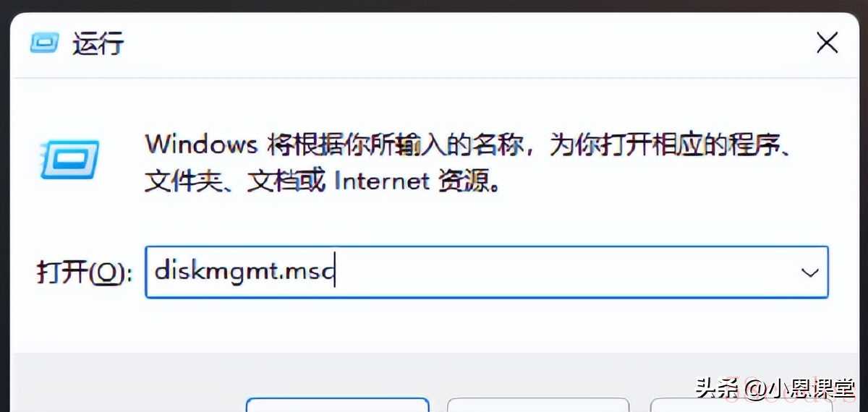This screenshot has width=868, height=412.
Task: Click the blue-outlined default button at the bottom
Action: click(x=337, y=405)
